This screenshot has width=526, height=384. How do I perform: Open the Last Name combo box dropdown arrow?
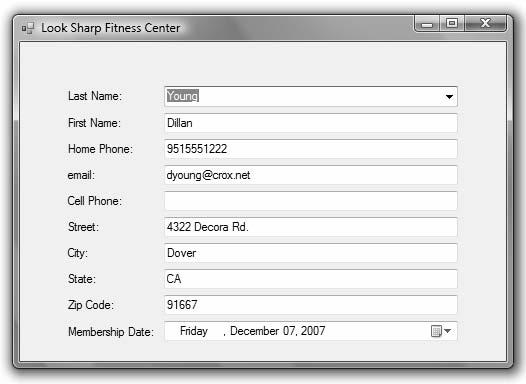coord(449,97)
